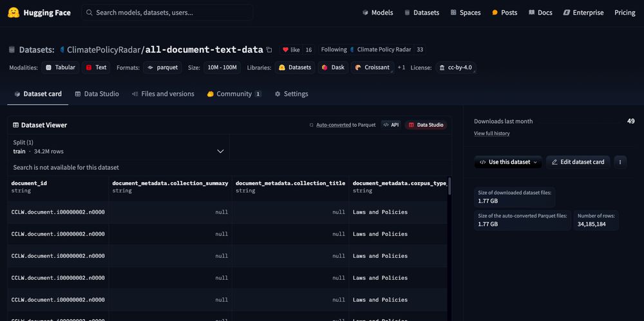Open Enterprise in top navigation
This screenshot has height=321, width=644.
[x=583, y=13]
